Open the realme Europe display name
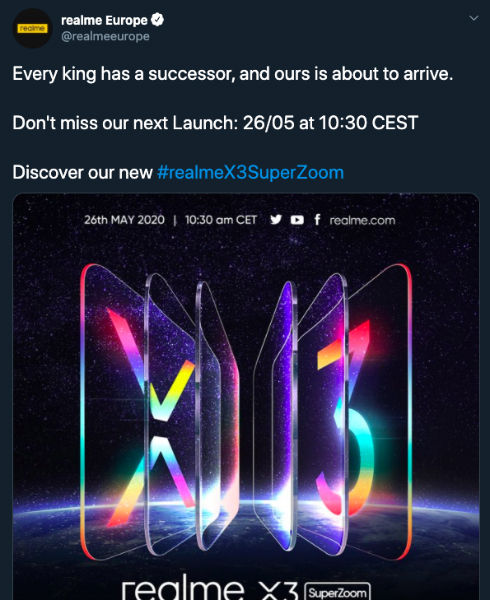Viewport: 490px width, 600px height. tap(104, 20)
